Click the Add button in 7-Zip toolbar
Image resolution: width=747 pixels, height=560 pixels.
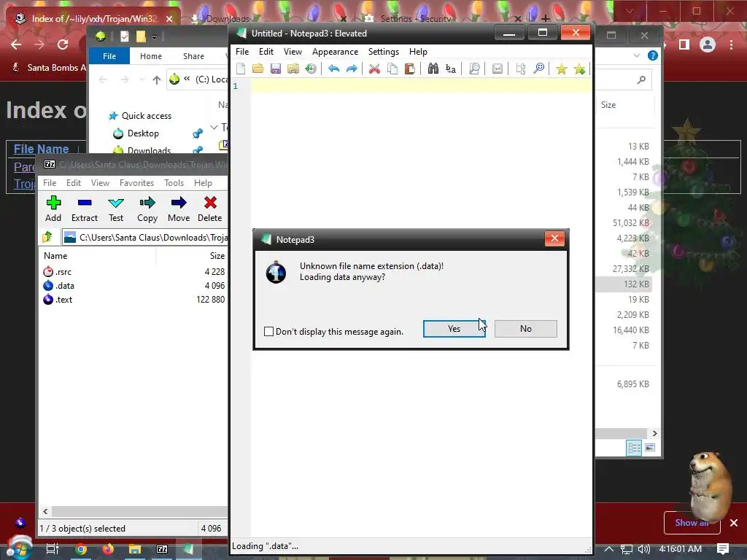[x=53, y=209]
